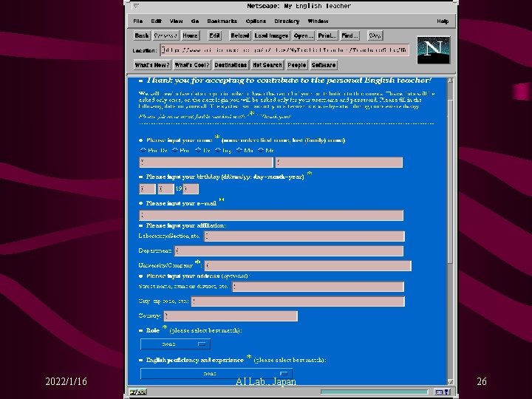Select the Ms. title radio button
The image size is (532, 399).
(239, 150)
